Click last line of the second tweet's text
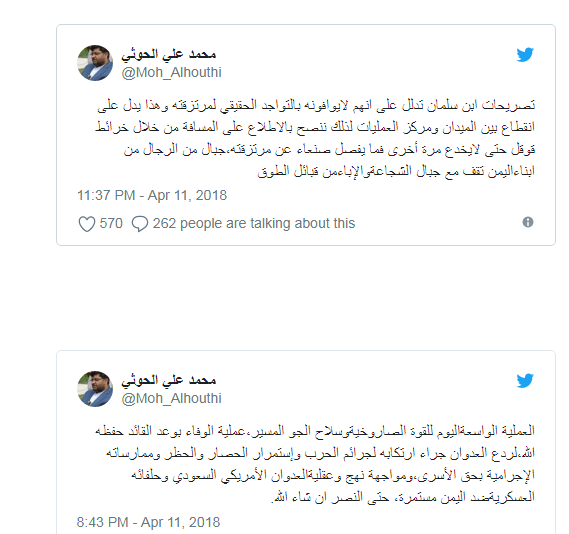The image size is (569, 534). [403, 497]
